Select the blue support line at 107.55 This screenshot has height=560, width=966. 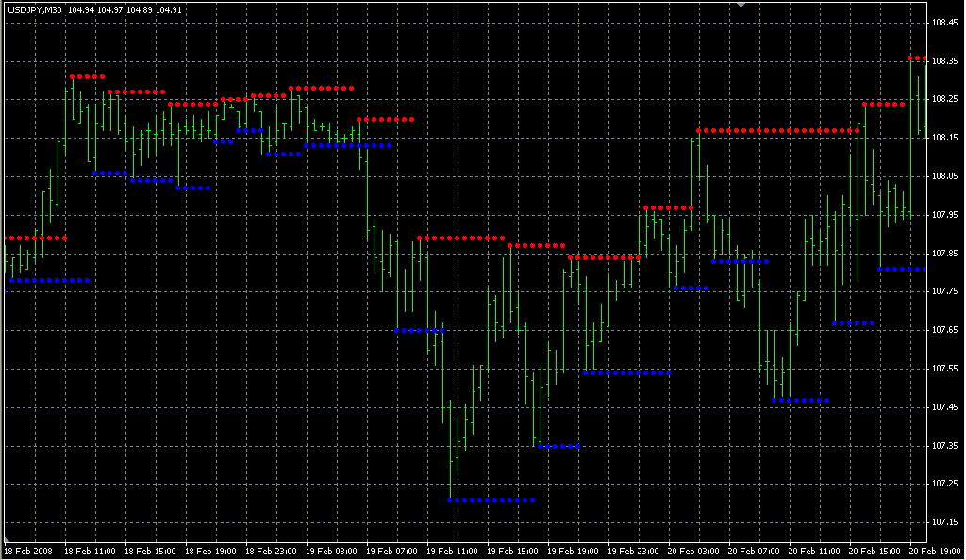coord(626,372)
